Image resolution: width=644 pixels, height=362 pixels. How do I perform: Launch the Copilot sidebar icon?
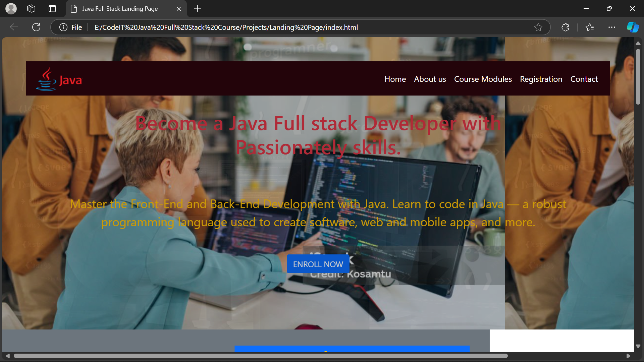click(x=633, y=27)
